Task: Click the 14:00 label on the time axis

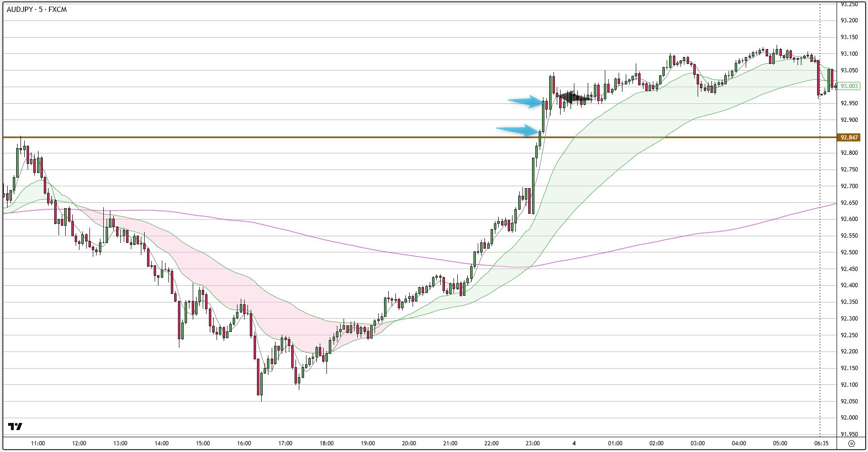Action: click(161, 443)
